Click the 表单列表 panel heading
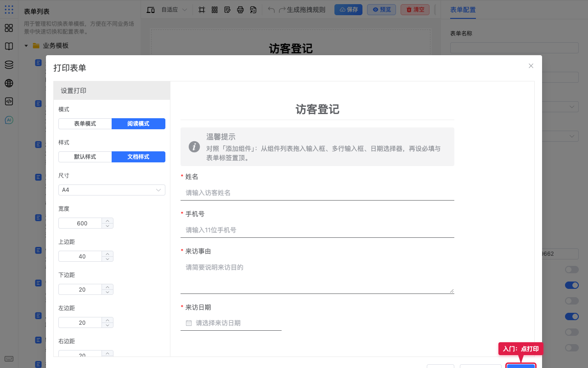 coord(37,11)
